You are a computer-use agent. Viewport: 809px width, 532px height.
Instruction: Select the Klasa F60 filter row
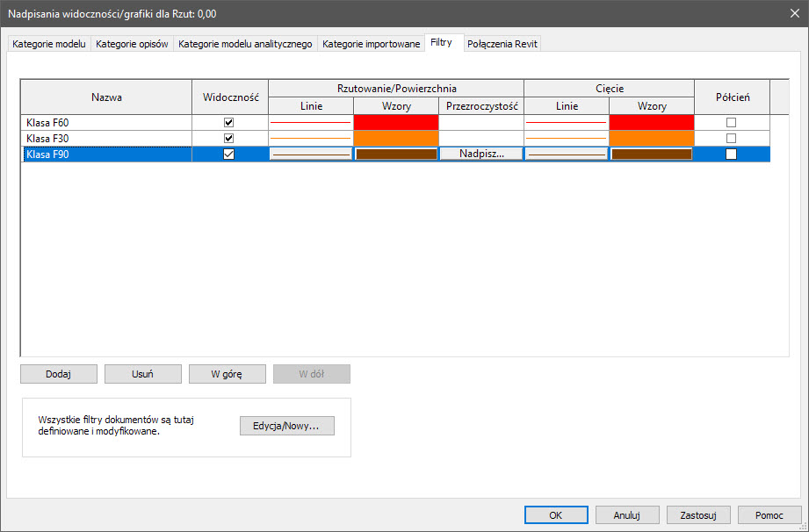pos(105,123)
